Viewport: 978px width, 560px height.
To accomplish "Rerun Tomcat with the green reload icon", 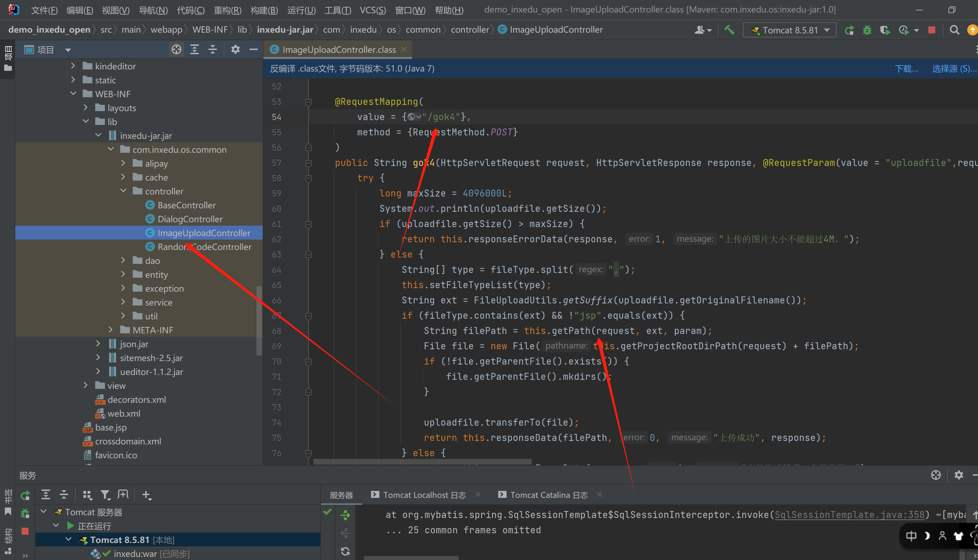I will pyautogui.click(x=849, y=30).
